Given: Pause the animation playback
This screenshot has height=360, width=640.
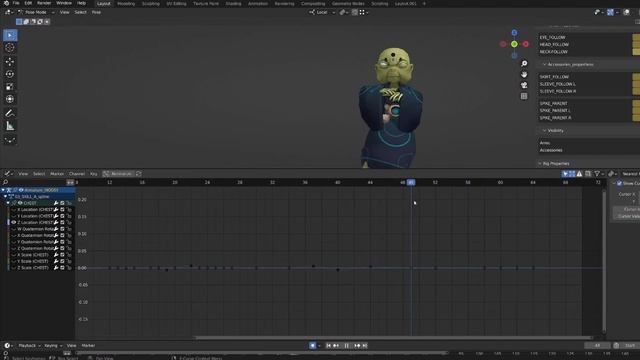Looking at the screenshot, I should click(x=347, y=346).
